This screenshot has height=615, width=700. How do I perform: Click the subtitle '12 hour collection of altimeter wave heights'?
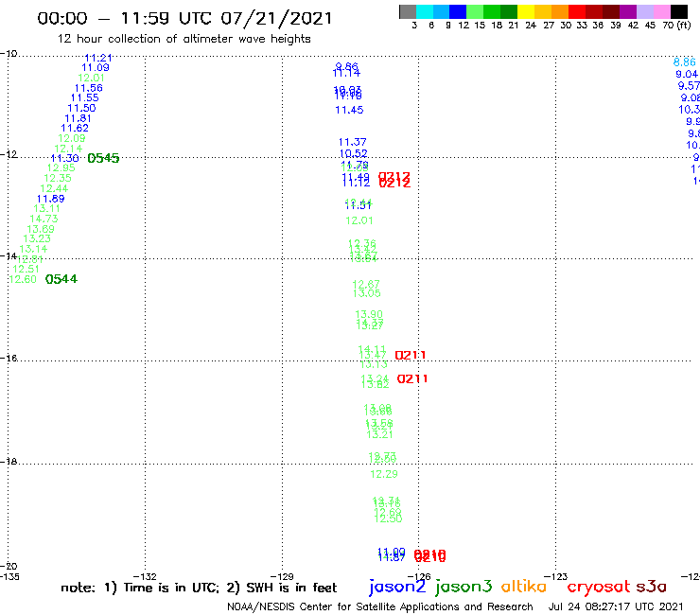184,39
